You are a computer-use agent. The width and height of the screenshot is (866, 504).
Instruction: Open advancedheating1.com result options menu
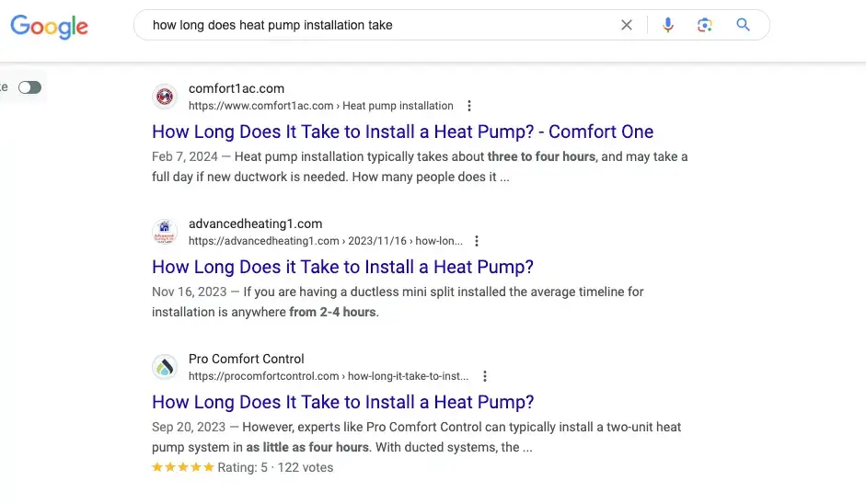pyautogui.click(x=477, y=241)
